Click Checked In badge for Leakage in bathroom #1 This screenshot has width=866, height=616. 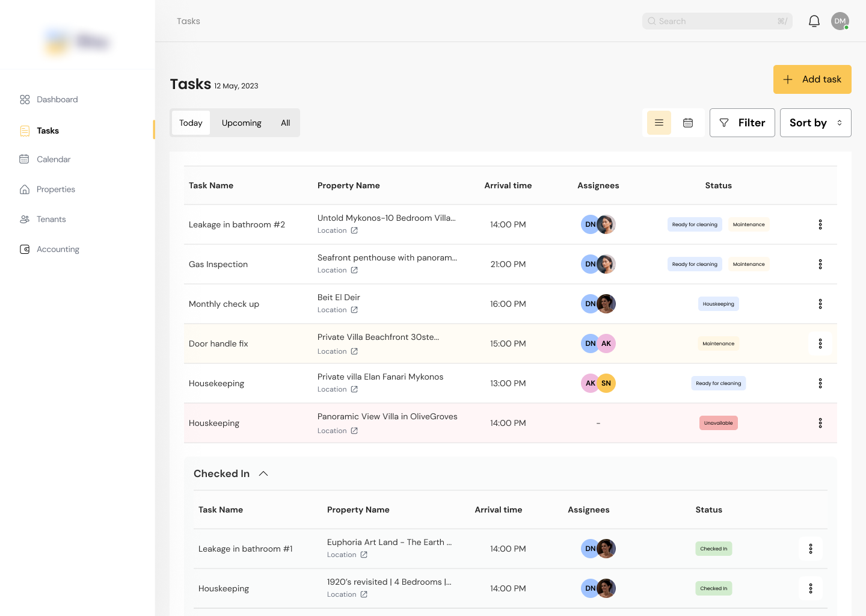click(714, 549)
